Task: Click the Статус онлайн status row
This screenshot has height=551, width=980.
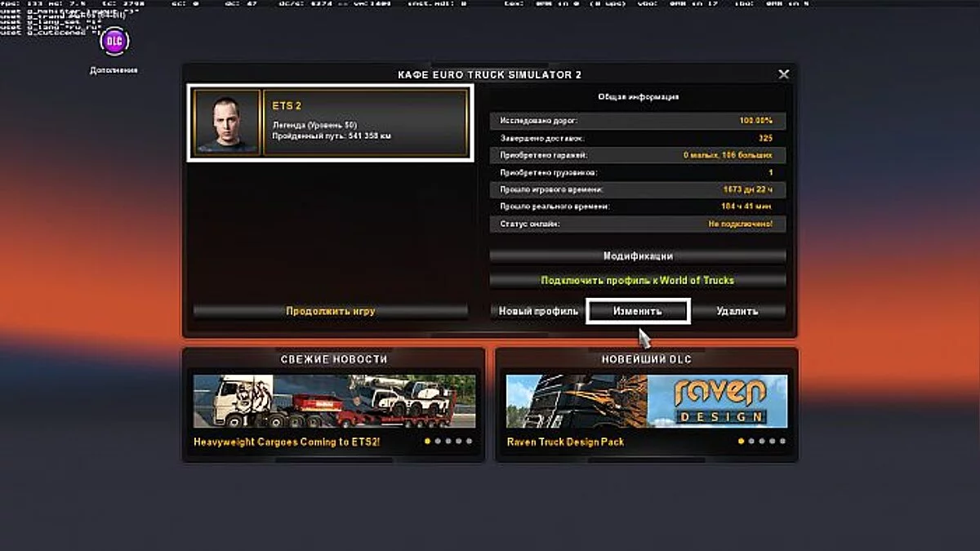Action: click(x=637, y=224)
